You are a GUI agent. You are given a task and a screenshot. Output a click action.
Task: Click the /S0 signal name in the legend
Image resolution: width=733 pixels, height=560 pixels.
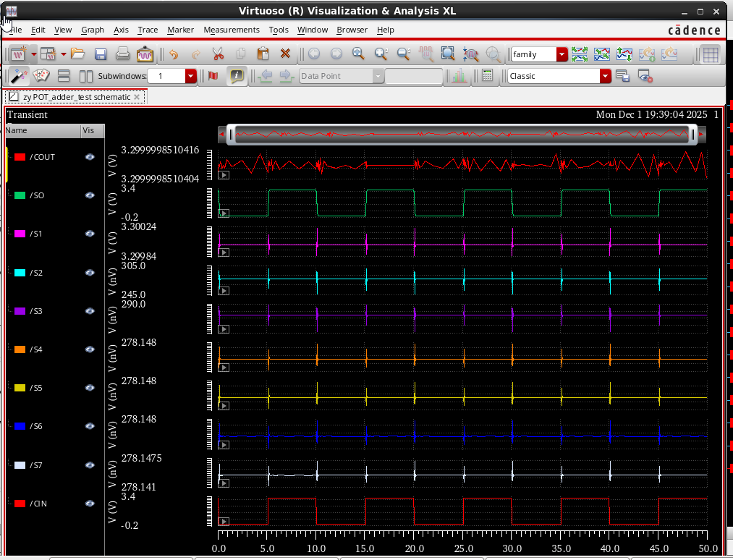[x=38, y=195]
